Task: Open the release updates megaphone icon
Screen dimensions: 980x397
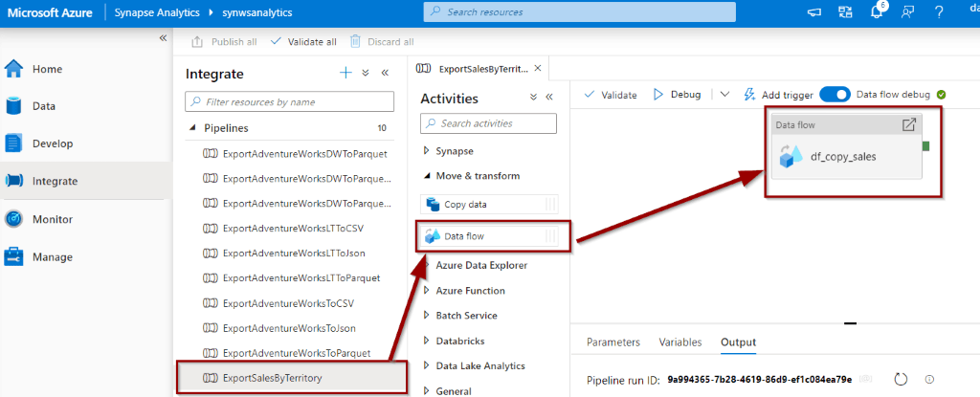Action: (813, 11)
